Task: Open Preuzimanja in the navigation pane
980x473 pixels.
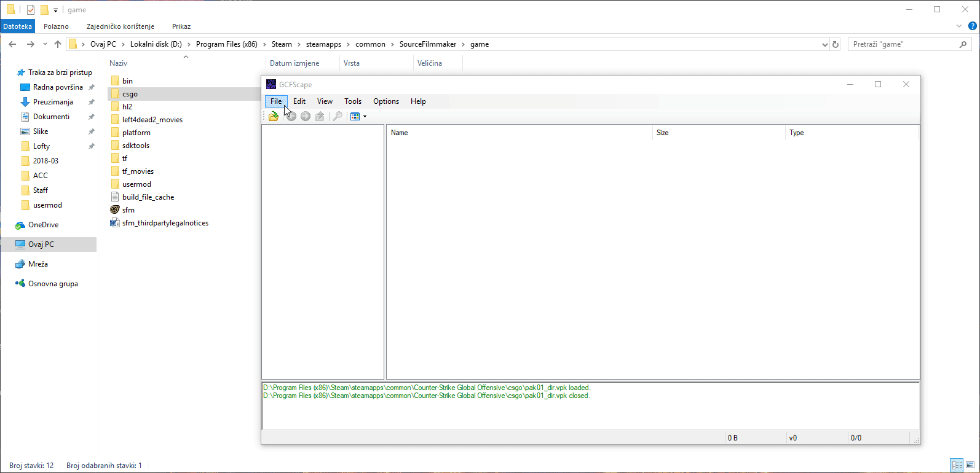Action: click(x=53, y=102)
